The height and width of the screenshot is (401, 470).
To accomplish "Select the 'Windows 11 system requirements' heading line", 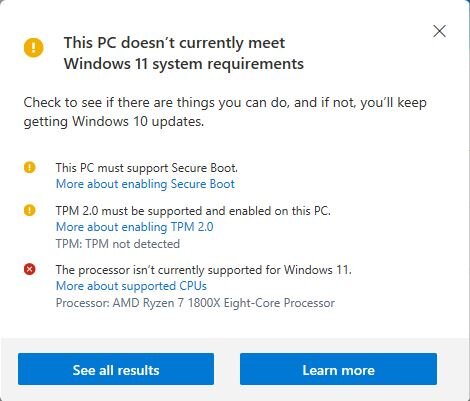I will [184, 64].
